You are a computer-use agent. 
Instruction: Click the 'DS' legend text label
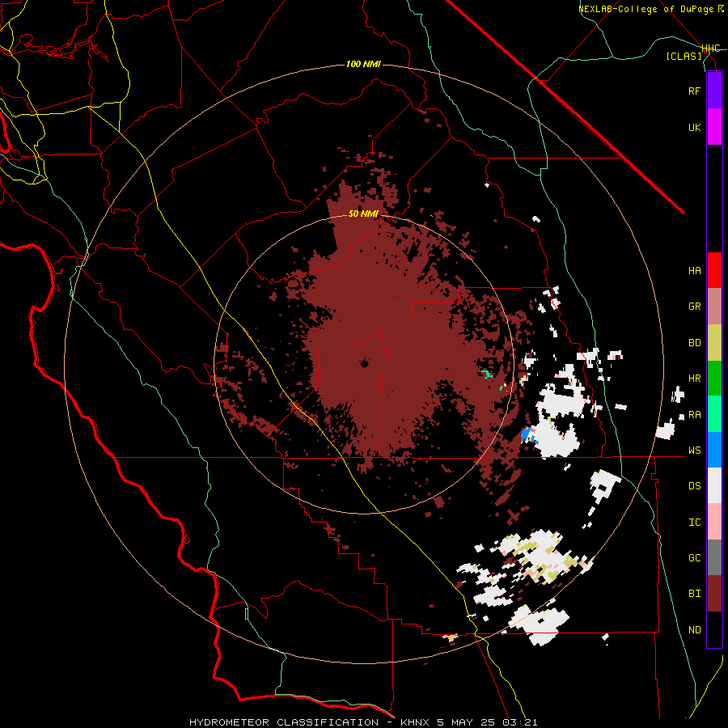(x=694, y=486)
